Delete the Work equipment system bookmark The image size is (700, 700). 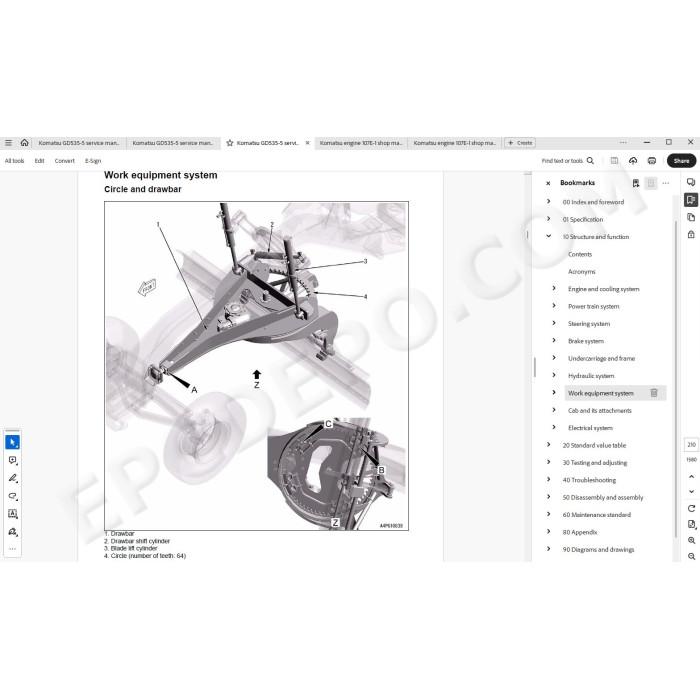(x=654, y=393)
